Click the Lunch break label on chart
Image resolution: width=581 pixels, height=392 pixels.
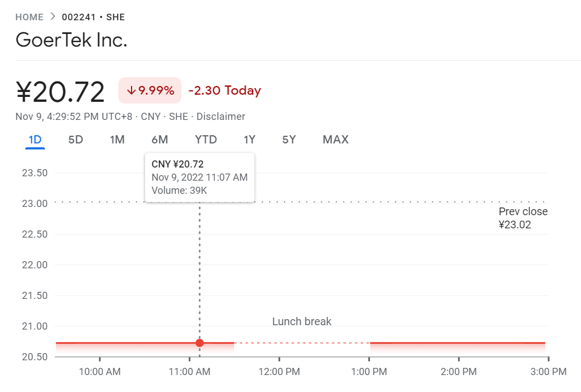(x=302, y=321)
